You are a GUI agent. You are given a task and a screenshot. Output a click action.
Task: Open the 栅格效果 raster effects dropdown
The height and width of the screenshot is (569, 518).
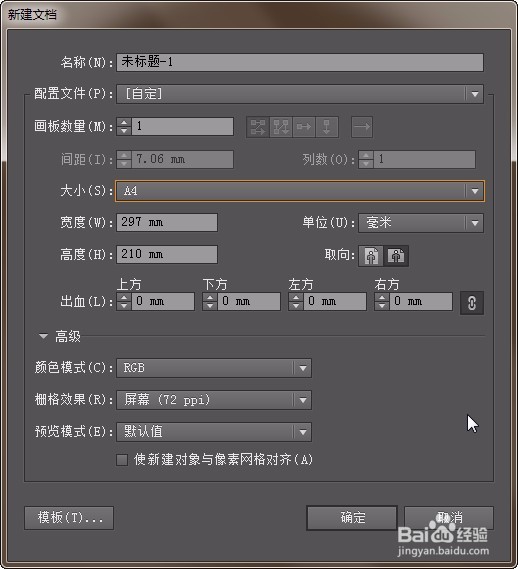click(x=214, y=400)
